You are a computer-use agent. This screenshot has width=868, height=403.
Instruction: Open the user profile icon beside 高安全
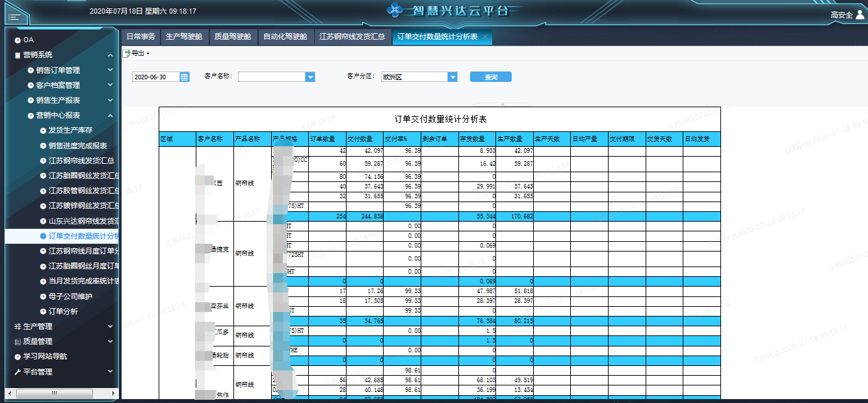pyautogui.click(x=860, y=15)
